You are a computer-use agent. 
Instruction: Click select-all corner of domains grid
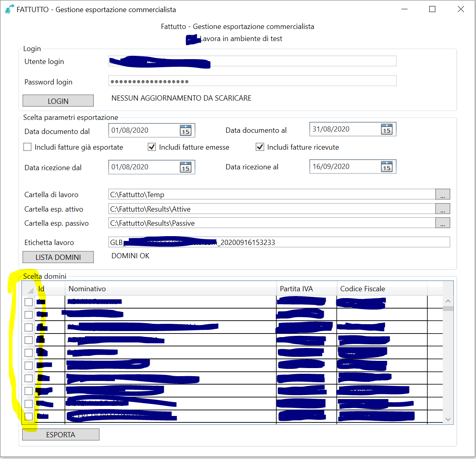29,288
